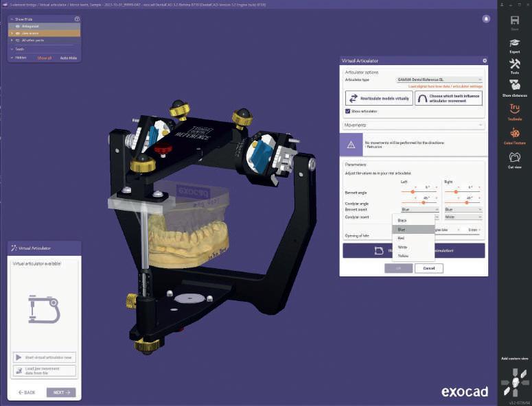Click the BACK button in the wizard
The width and height of the screenshot is (532, 406).
click(x=27, y=392)
